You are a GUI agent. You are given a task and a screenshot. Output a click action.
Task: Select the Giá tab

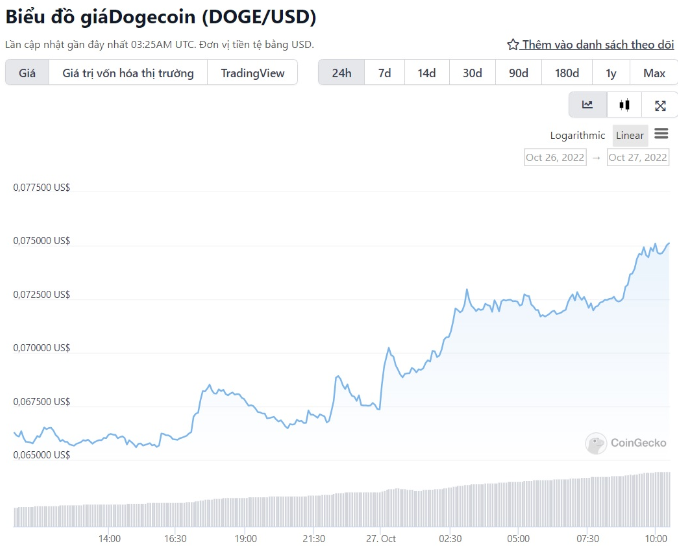(27, 73)
